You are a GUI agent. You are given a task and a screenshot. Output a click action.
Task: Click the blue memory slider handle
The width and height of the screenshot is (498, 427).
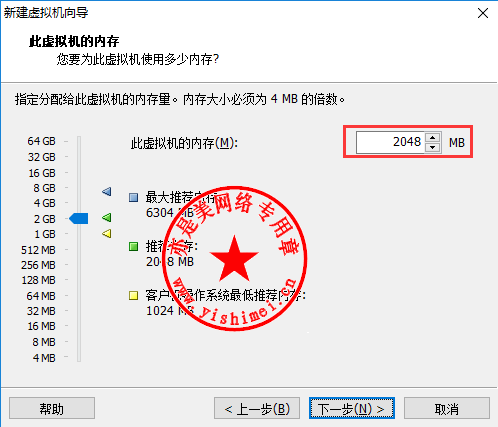pos(79,219)
